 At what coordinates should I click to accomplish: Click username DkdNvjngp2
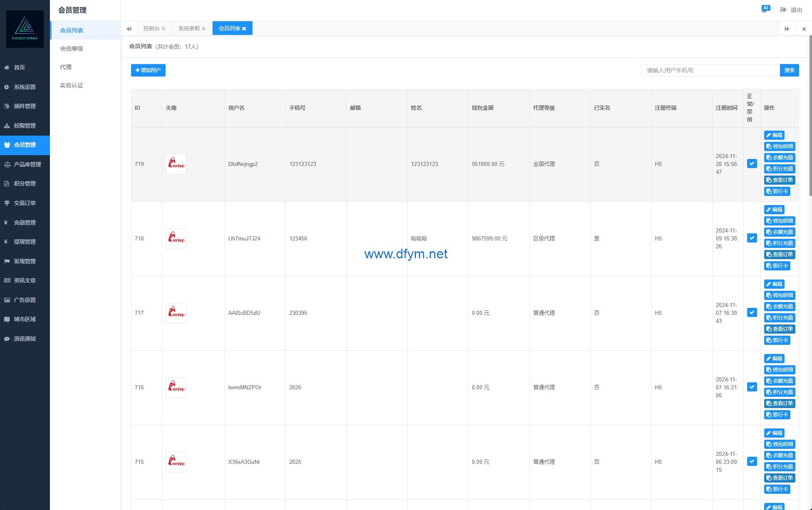(x=243, y=164)
